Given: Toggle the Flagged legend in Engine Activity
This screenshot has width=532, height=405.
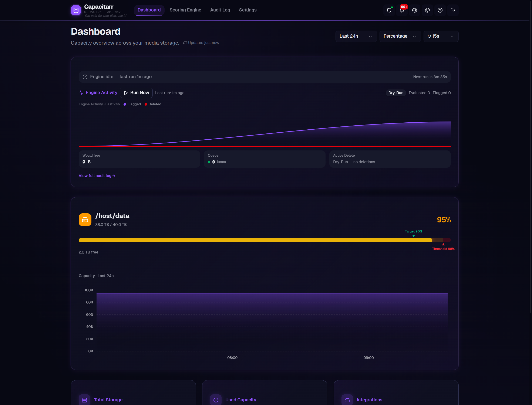Looking at the screenshot, I should click(132, 104).
